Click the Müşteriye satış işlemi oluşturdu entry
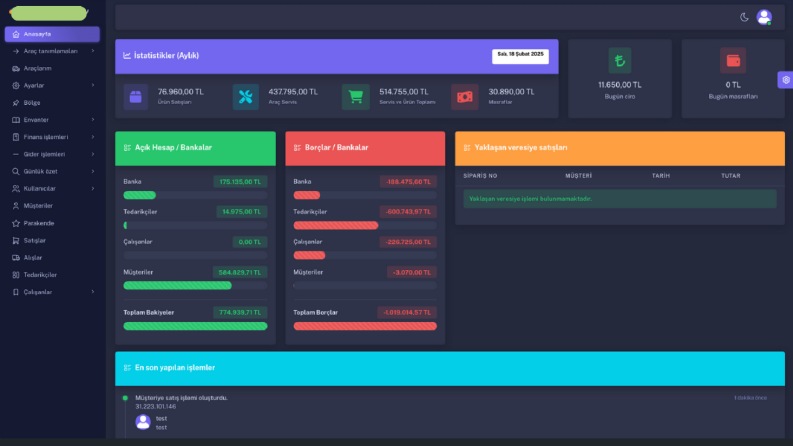 point(182,398)
